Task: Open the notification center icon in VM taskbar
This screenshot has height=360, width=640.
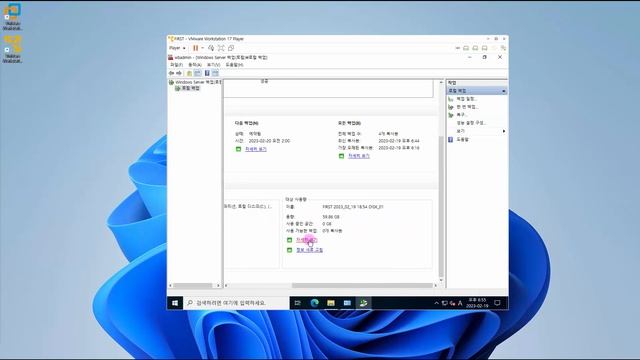Action: click(x=497, y=303)
